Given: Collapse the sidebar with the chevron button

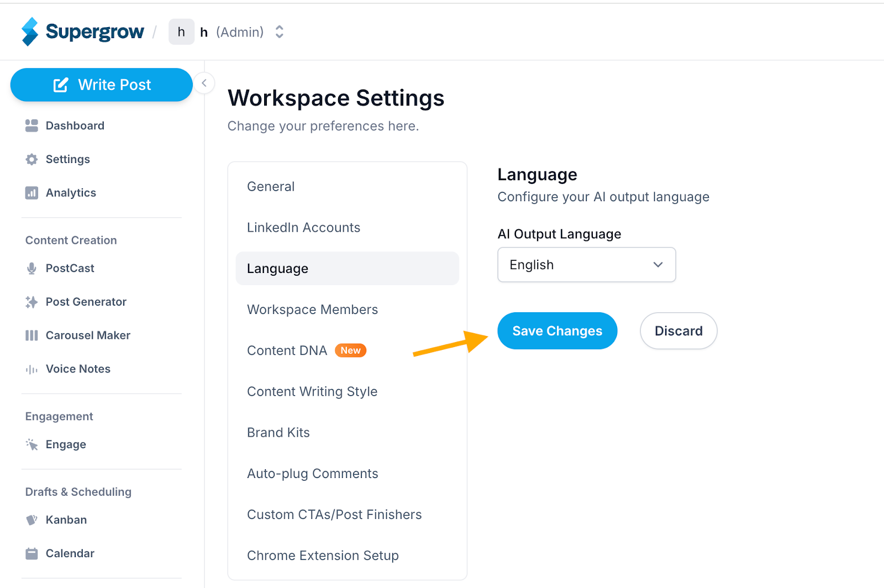Looking at the screenshot, I should (x=204, y=83).
